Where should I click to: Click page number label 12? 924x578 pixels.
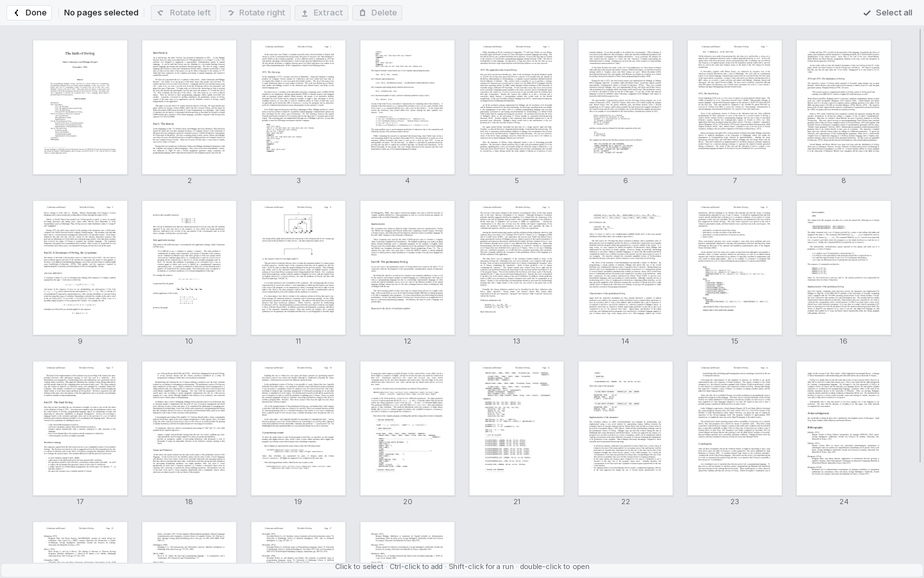[407, 342]
